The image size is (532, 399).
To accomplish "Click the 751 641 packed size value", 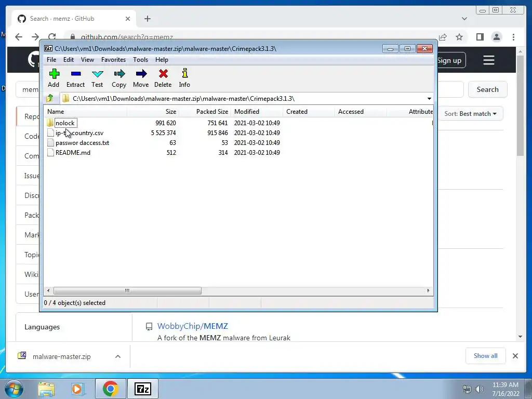I will pyautogui.click(x=218, y=123).
